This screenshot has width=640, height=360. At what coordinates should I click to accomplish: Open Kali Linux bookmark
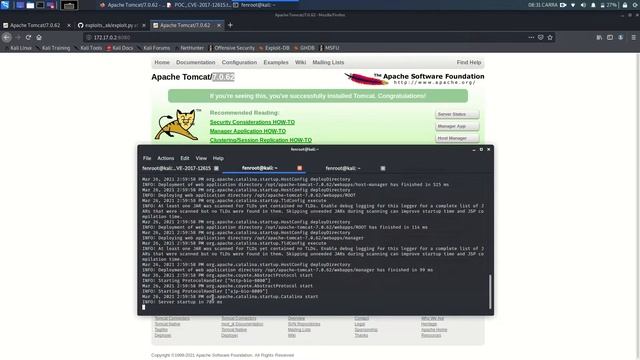pos(18,48)
